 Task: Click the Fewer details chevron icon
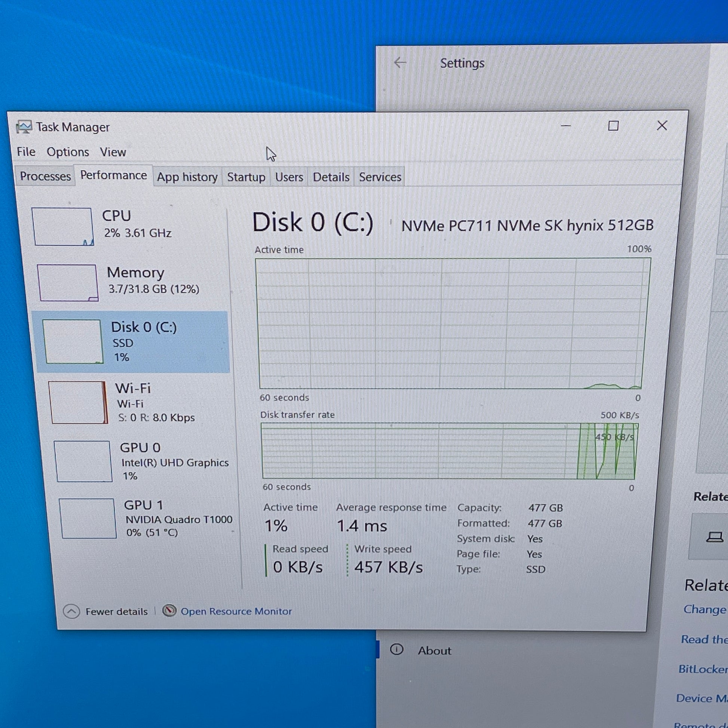[x=71, y=611]
